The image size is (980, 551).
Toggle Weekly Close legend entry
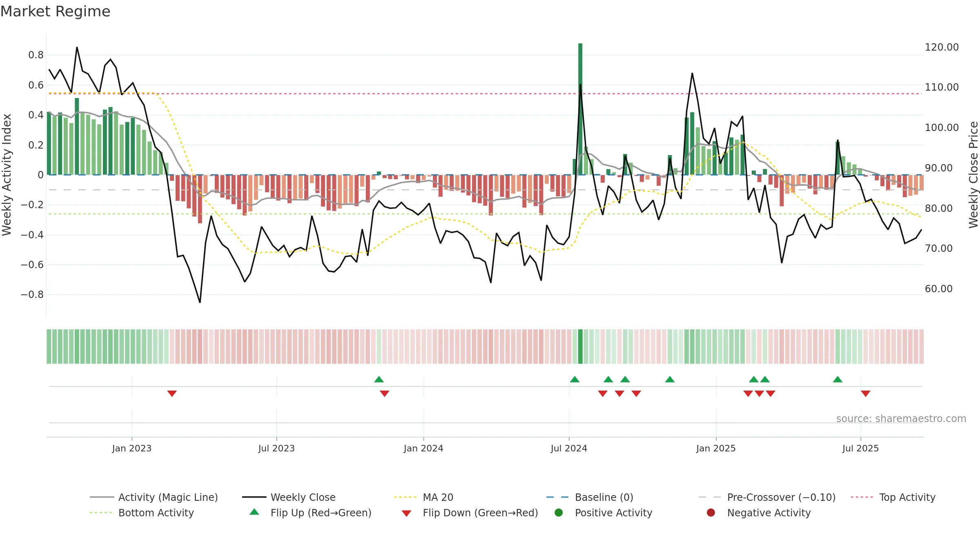289,497
